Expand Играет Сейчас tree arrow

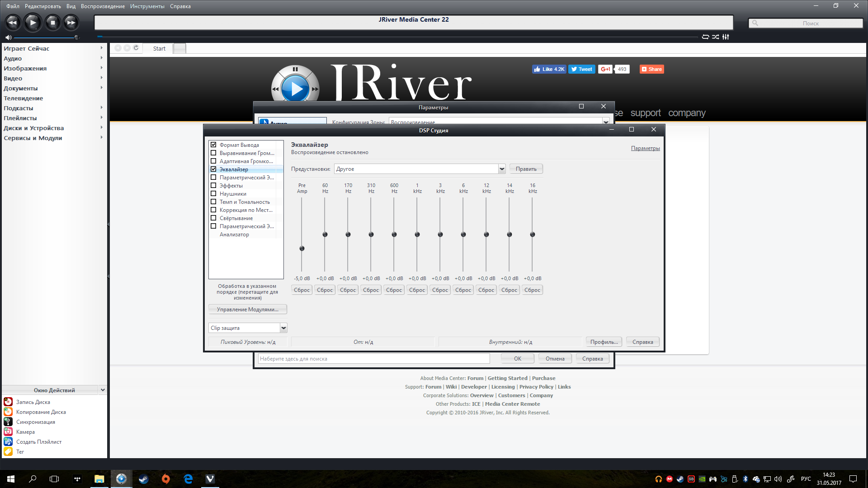(x=102, y=48)
